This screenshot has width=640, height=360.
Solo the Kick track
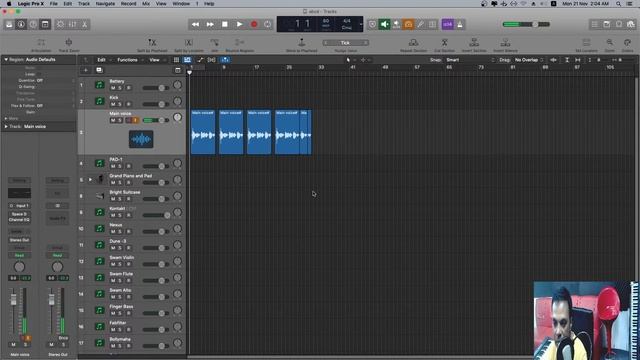[x=120, y=104]
